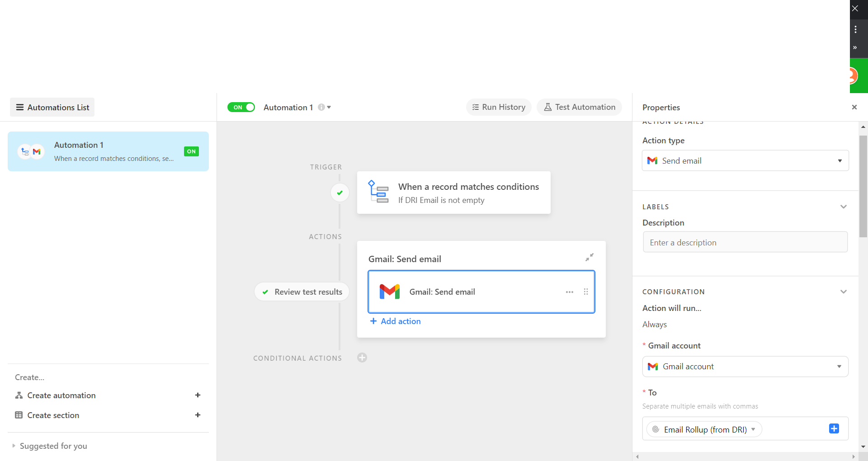Click the double chevron expand icon
The width and height of the screenshot is (868, 461).
click(855, 47)
